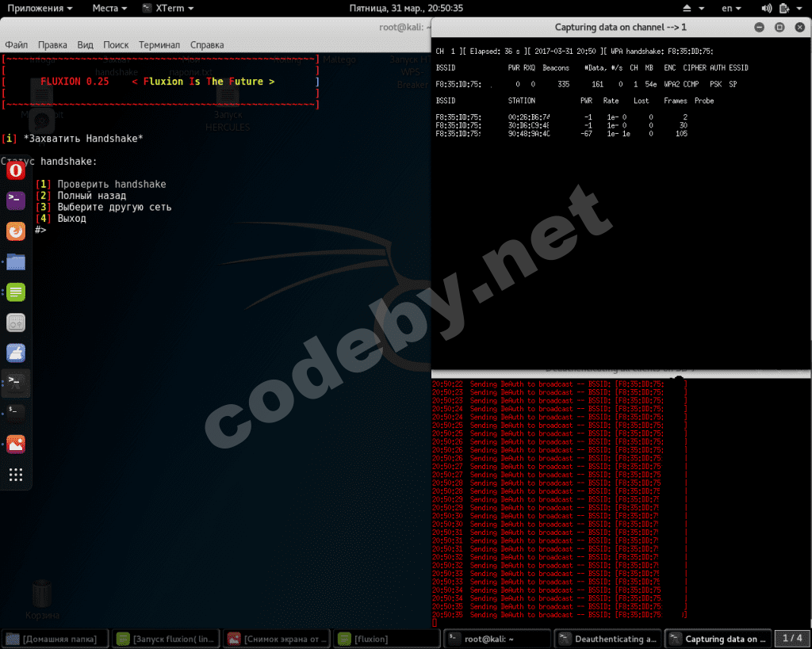Switch to Снимок экрана taskbar window
Viewport: 812px width, 649px height.
pyautogui.click(x=277, y=639)
